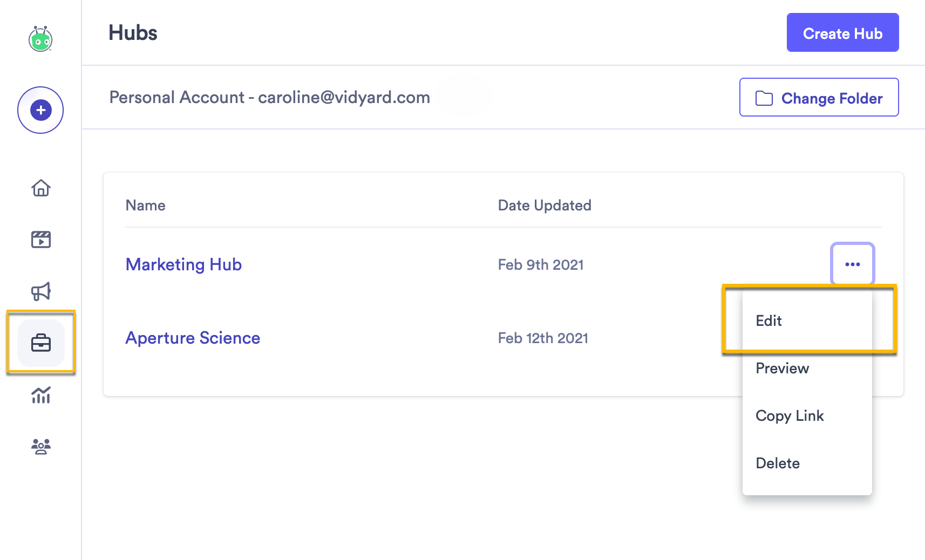The height and width of the screenshot is (560, 925).
Task: Click the megaphone campaigns icon
Action: (40, 291)
